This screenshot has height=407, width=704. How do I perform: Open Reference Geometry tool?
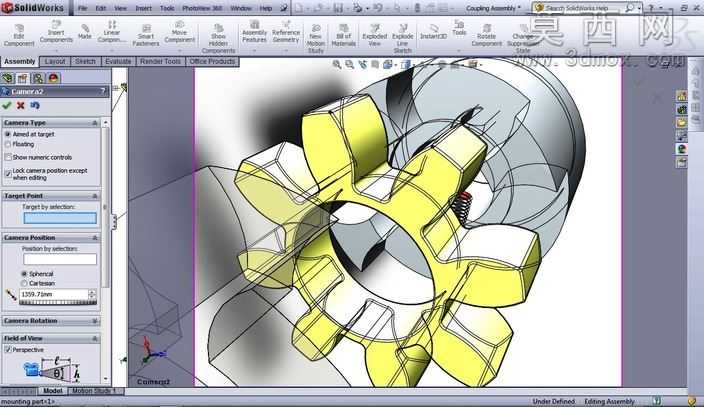(x=286, y=31)
